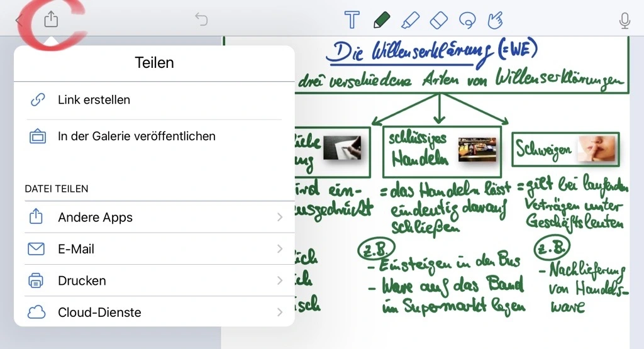Tap the microphone recording icon
The height and width of the screenshot is (349, 644).
tap(625, 21)
